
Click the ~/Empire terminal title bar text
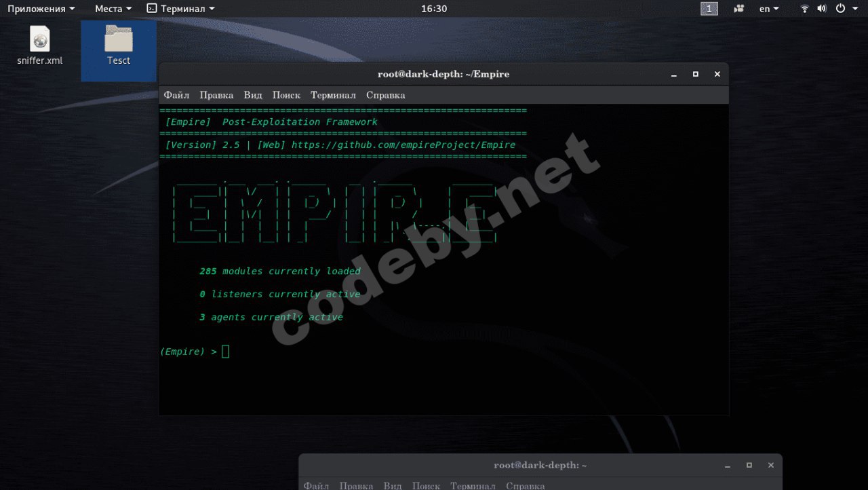pos(443,74)
